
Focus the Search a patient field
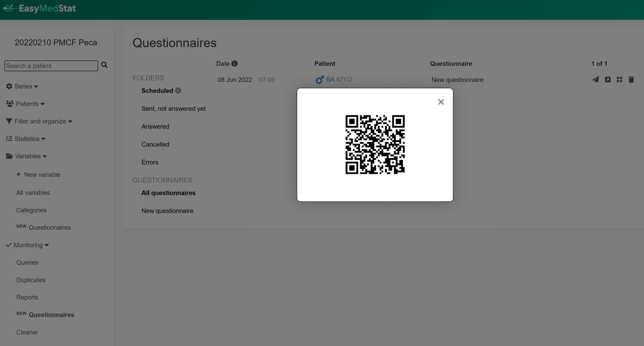coord(51,66)
